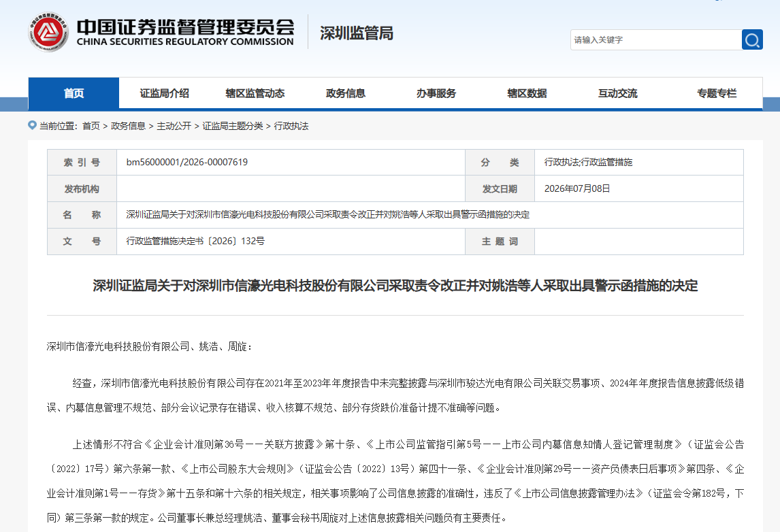Image resolution: width=780 pixels, height=532 pixels.
Task: Go to 证监局主题分类 in the breadcrumb
Action: pyautogui.click(x=232, y=127)
